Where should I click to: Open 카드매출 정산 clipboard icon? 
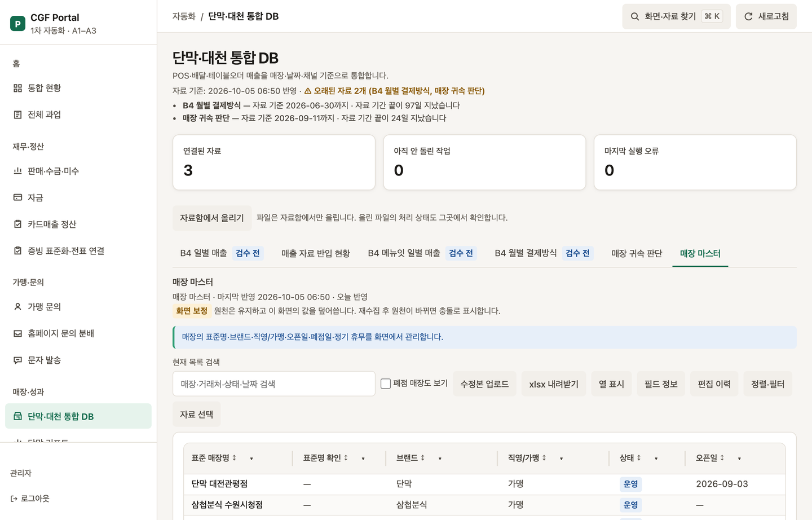tap(17, 224)
